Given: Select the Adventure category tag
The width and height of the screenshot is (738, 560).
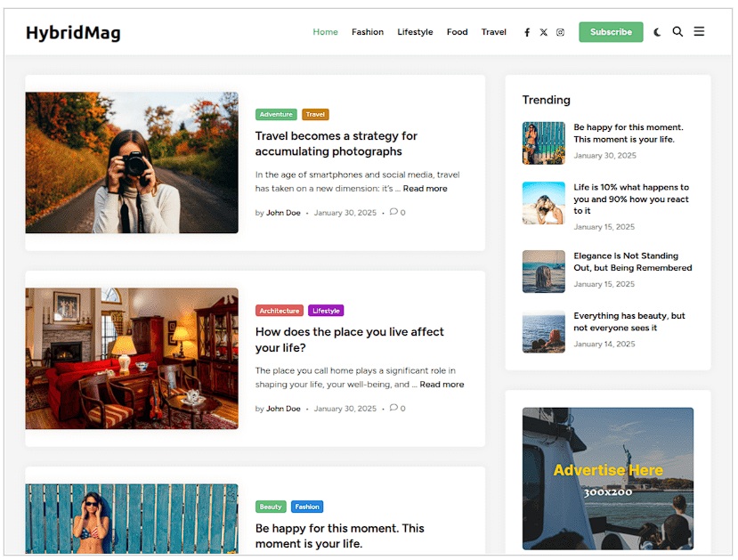Looking at the screenshot, I should coord(276,114).
